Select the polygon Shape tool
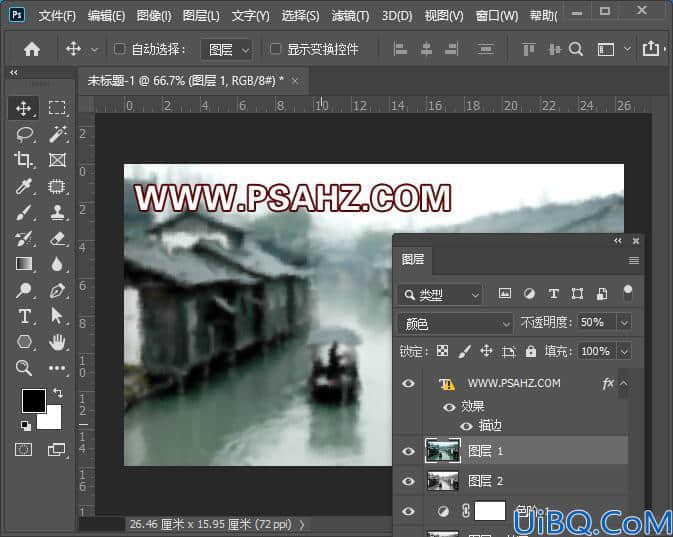 point(24,342)
